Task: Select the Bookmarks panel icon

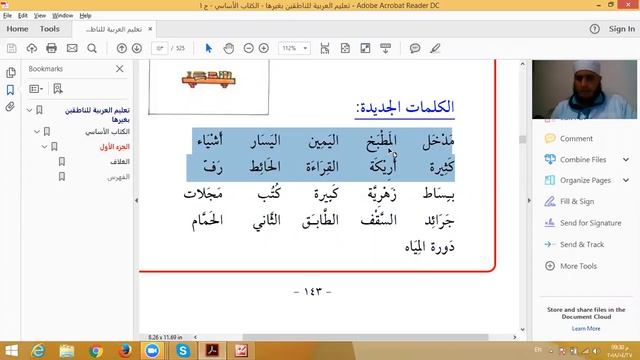Action: pyautogui.click(x=10, y=90)
